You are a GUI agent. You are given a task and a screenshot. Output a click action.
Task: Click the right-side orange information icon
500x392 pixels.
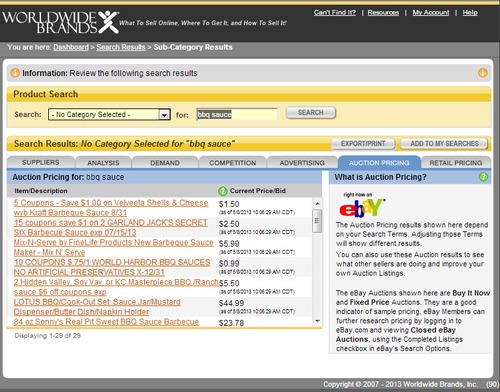click(482, 72)
